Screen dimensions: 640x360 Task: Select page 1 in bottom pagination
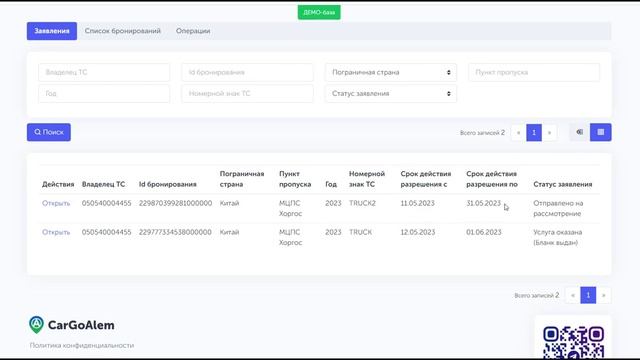(588, 295)
